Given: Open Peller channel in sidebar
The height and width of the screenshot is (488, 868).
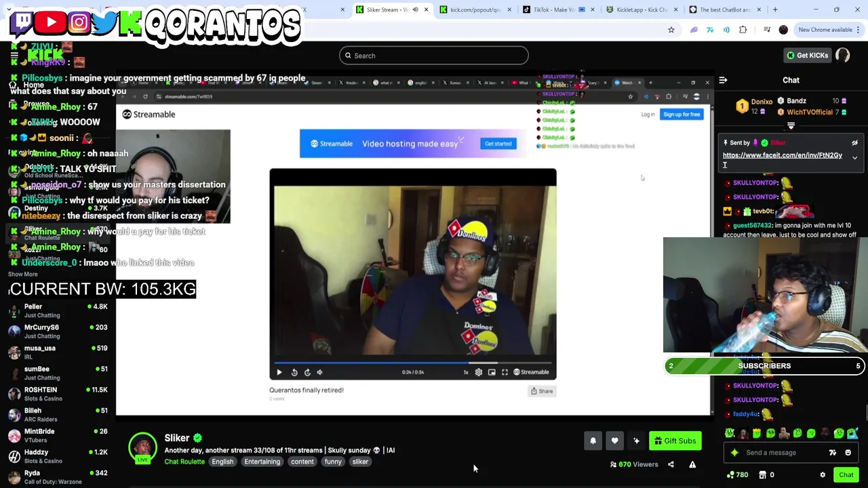Looking at the screenshot, I should coord(58,311).
